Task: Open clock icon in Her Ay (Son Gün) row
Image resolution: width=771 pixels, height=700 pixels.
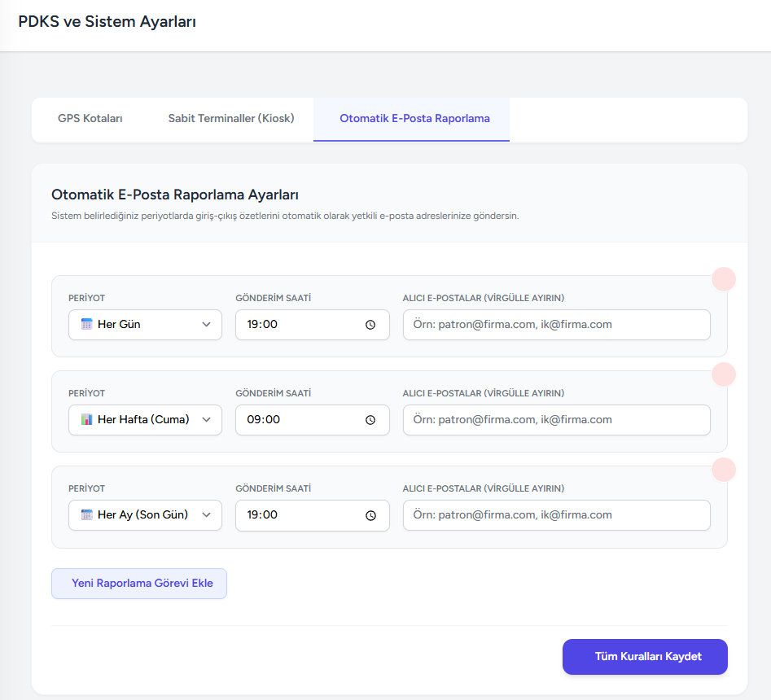Action: point(370,515)
